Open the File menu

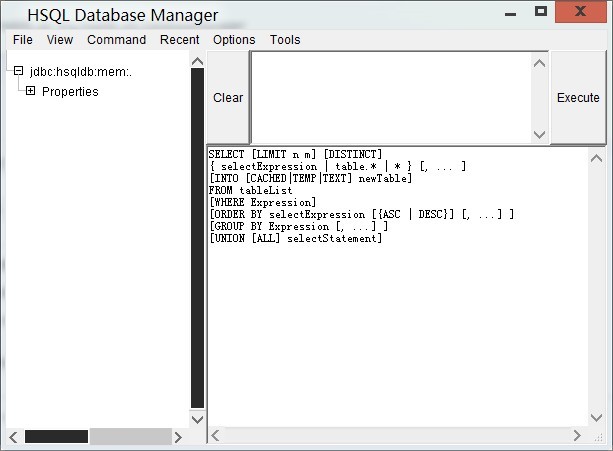[x=23, y=40]
